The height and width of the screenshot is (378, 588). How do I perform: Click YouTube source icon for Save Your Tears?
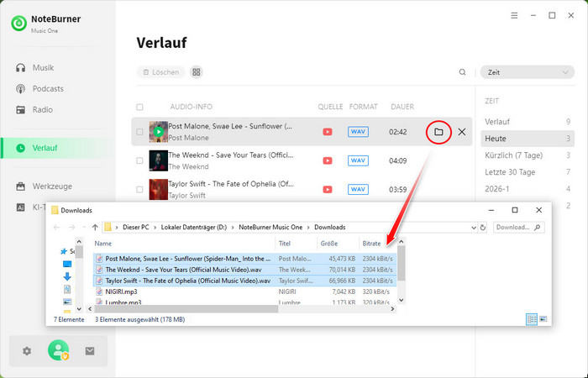328,160
